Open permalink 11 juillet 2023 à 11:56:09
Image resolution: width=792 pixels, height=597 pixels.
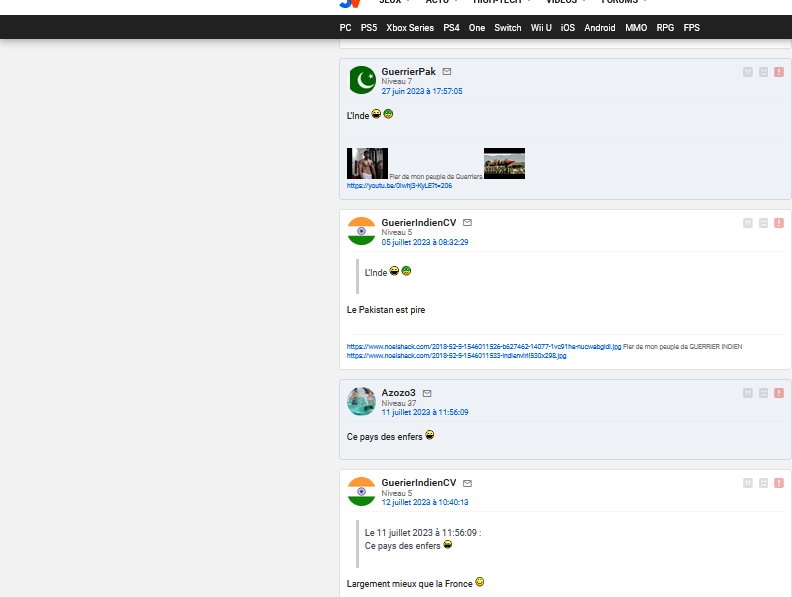[425, 413]
